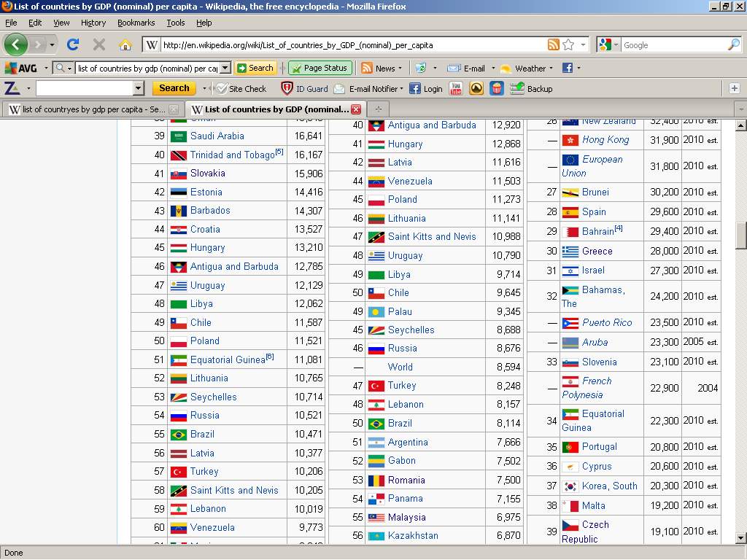Click the yellow Search button in the ZoneAlarm toolbar
The width and height of the screenshot is (747, 560).
(x=174, y=88)
